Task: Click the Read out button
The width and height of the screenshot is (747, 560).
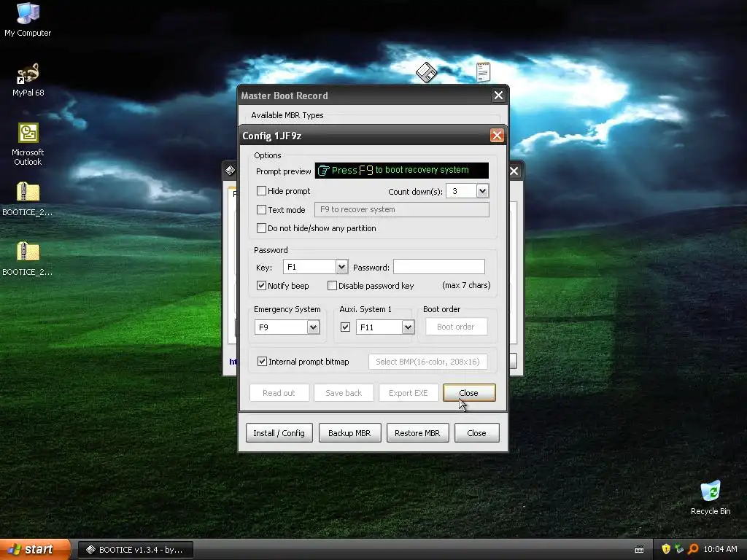Action: click(279, 393)
